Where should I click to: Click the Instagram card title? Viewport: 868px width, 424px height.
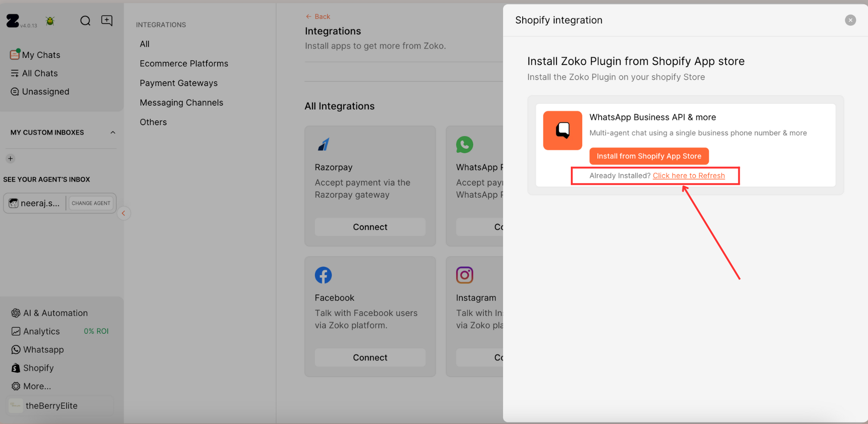click(x=476, y=298)
